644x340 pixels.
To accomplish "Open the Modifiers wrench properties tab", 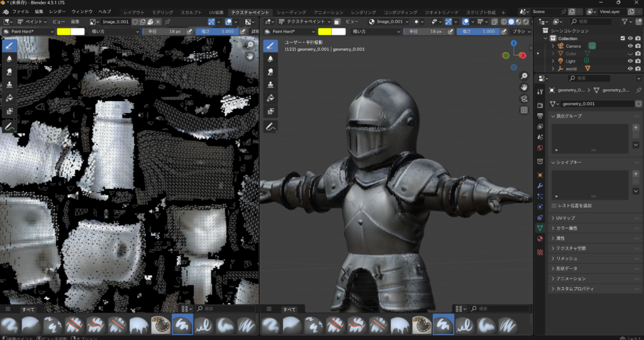I will pos(540,186).
